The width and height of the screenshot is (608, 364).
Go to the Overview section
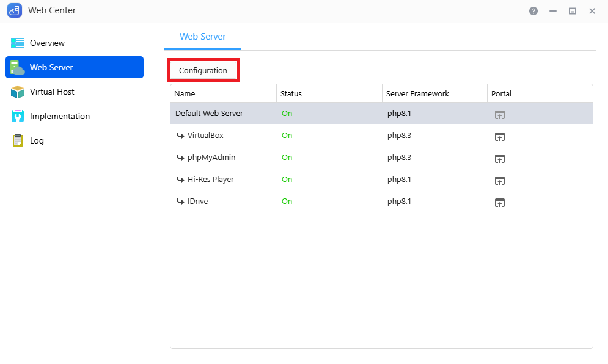(x=75, y=43)
